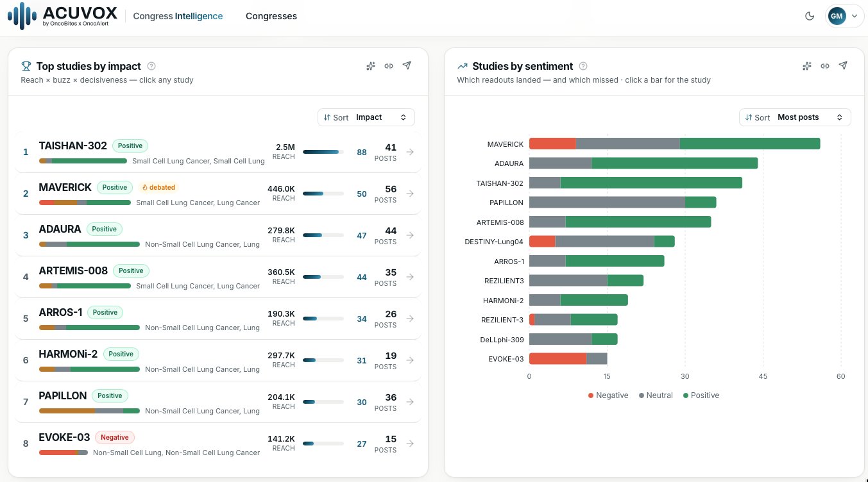Click EVOKE-03 red bar segment in chart
Screen dimensions: 868x482
[x=557, y=359]
